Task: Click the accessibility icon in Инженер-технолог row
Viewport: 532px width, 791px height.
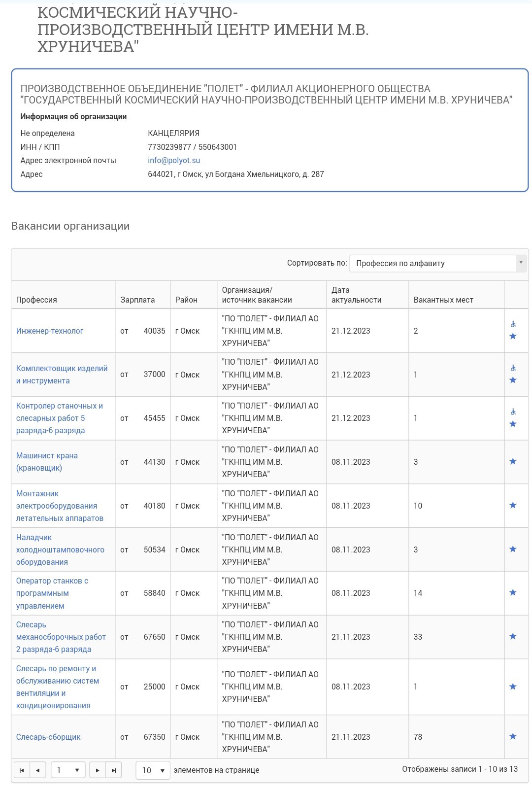Action: [x=513, y=324]
